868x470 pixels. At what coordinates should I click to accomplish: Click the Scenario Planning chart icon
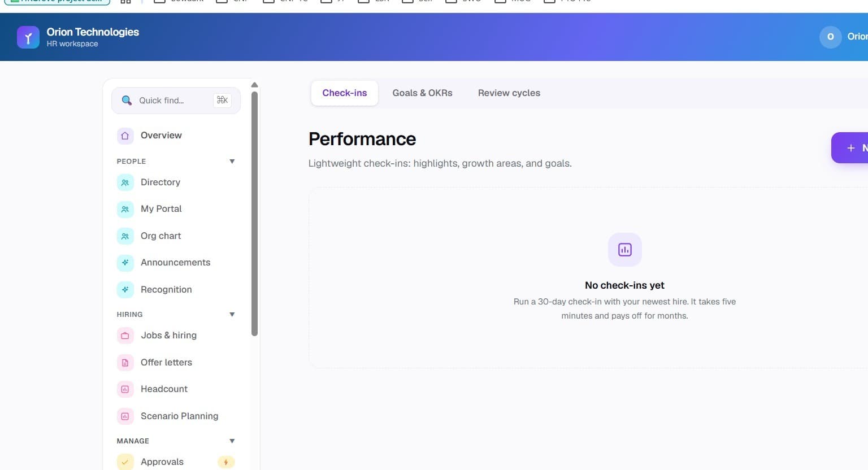point(125,416)
